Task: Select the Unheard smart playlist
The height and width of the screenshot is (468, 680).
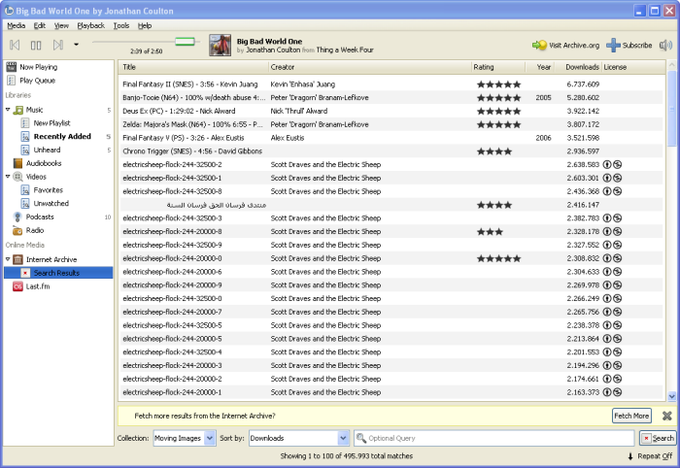Action: pos(47,150)
